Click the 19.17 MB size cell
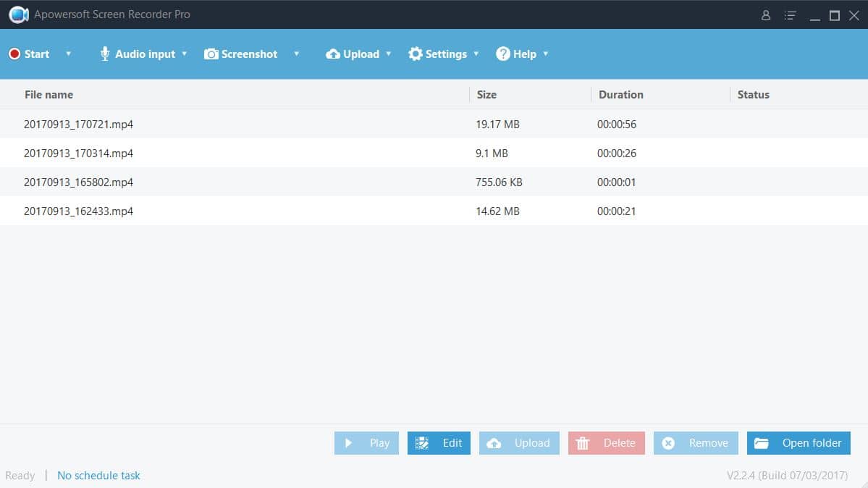The height and width of the screenshot is (488, 868). pos(497,124)
